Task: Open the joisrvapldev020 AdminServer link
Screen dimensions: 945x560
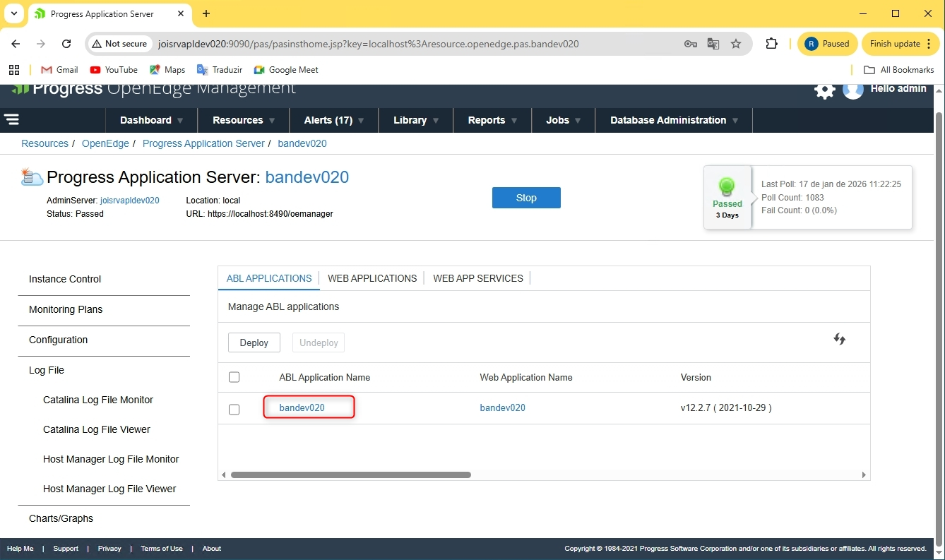Action: point(130,201)
